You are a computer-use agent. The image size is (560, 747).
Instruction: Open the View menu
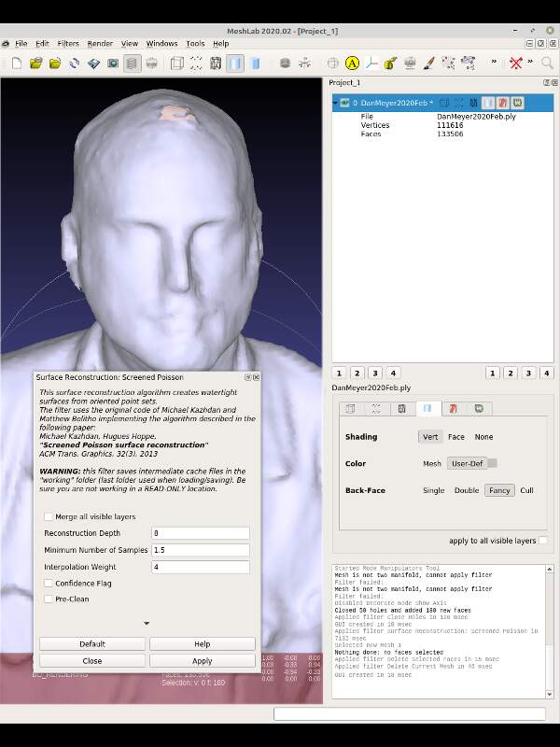click(130, 43)
